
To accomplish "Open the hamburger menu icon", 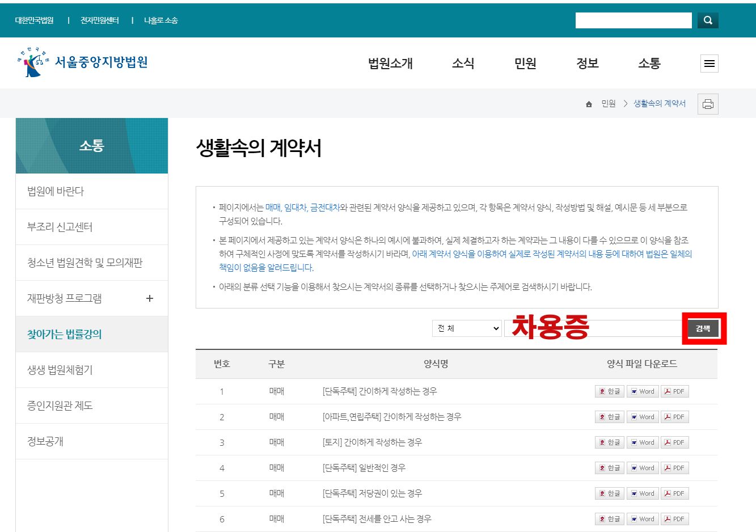I will [709, 64].
